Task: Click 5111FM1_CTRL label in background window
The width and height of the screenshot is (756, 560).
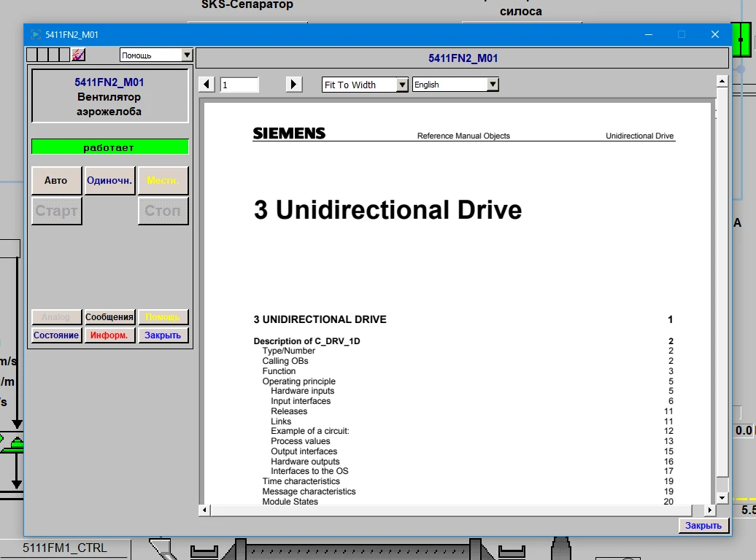Action: coord(65,548)
